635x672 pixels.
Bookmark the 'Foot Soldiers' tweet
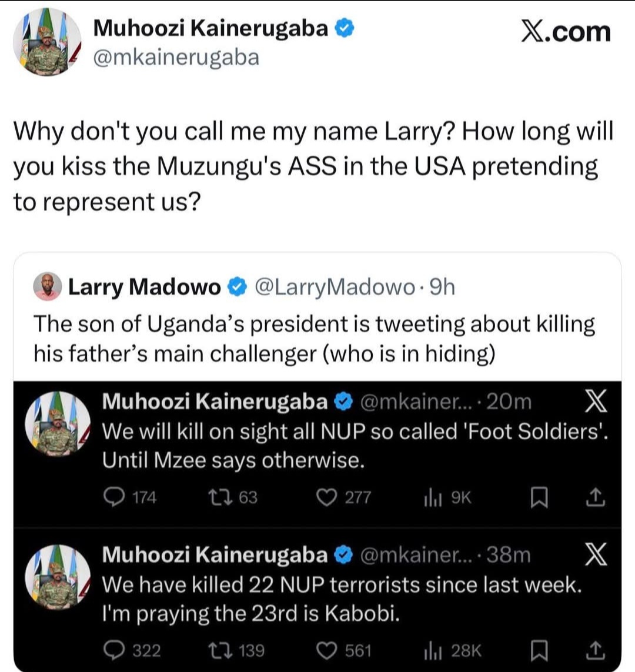(x=538, y=499)
